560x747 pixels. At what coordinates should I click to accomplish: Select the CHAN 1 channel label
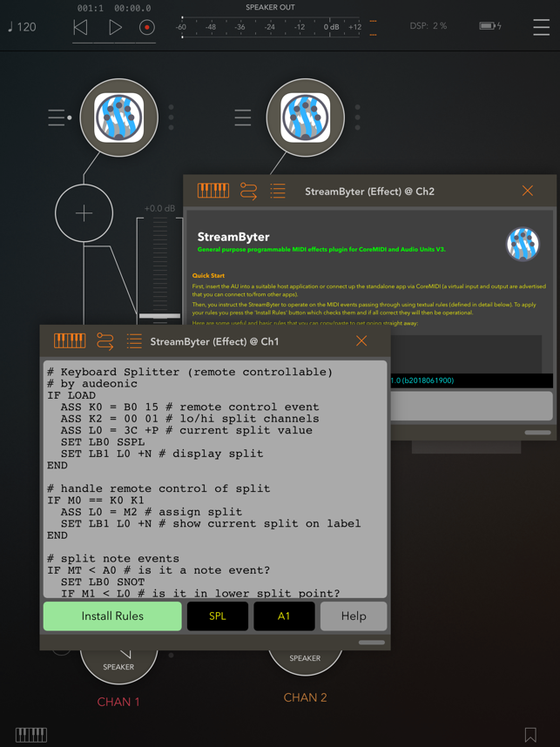pyautogui.click(x=118, y=702)
